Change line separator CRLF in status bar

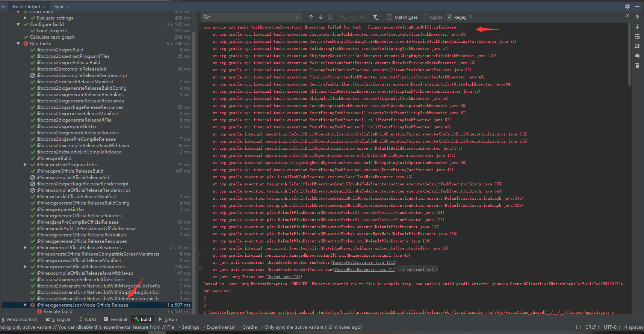593,327
